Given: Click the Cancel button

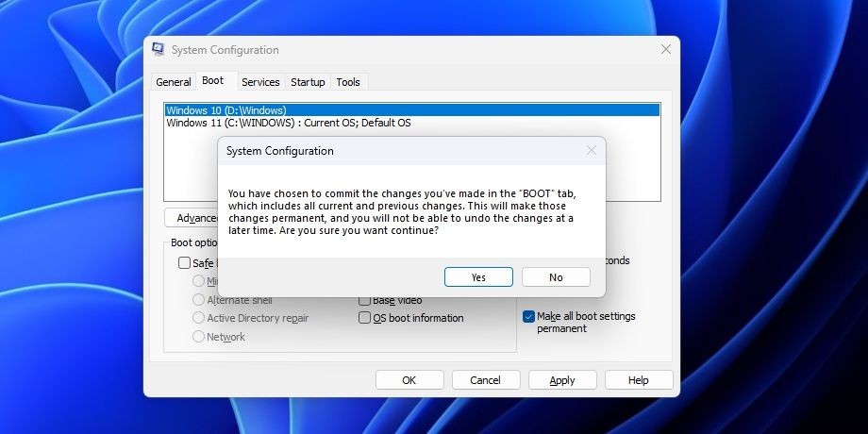Looking at the screenshot, I should [486, 380].
